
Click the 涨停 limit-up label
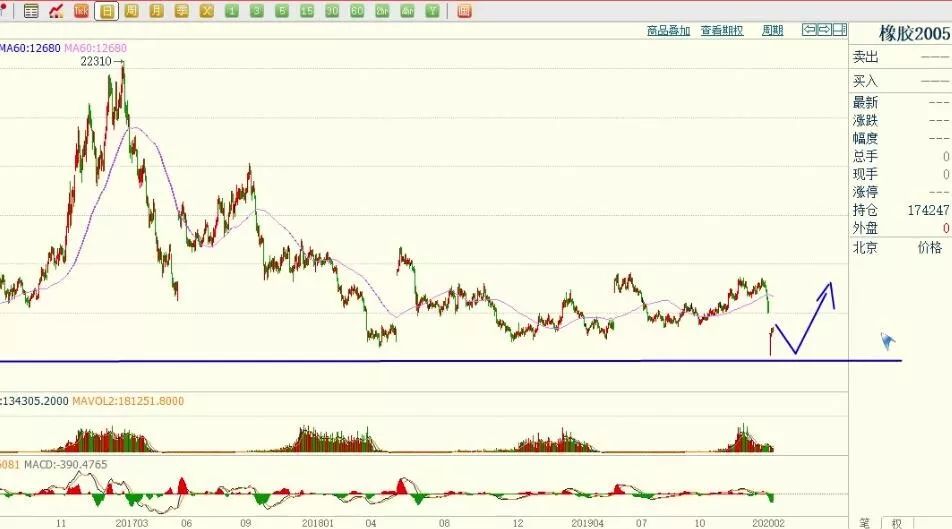[865, 192]
